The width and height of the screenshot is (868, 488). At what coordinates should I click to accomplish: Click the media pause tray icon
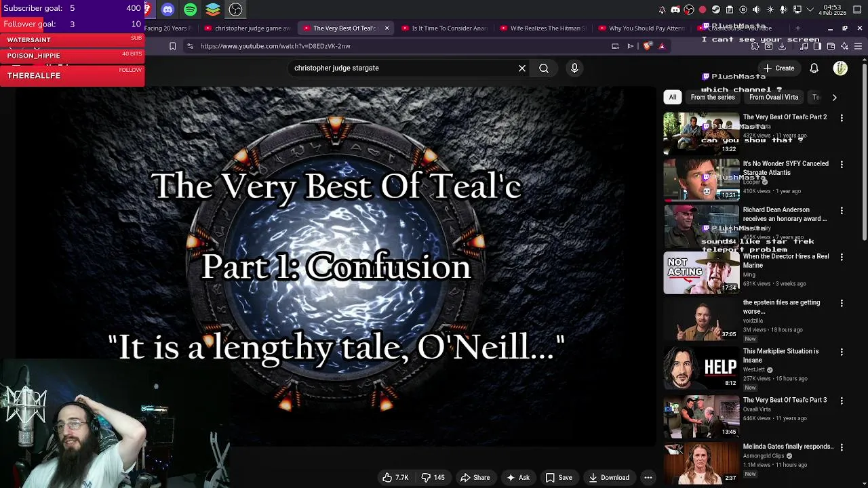click(x=743, y=9)
